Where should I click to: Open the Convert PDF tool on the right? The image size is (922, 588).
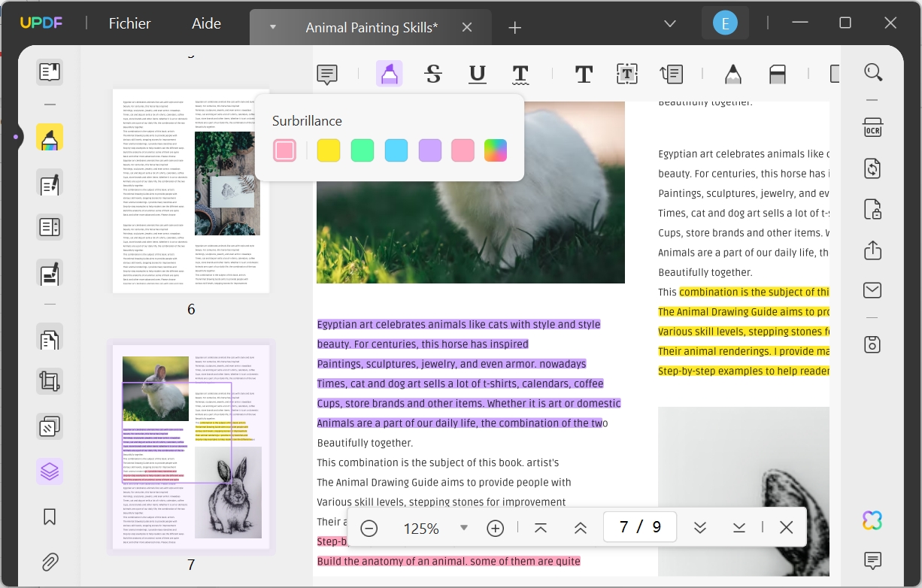point(872,168)
